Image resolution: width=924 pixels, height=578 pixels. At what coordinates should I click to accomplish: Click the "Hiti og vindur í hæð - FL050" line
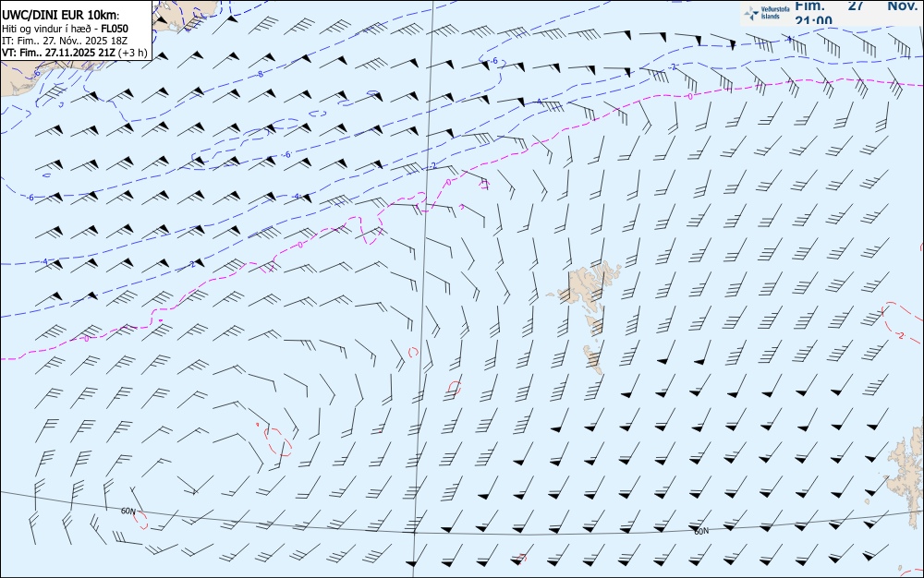[x=65, y=29]
